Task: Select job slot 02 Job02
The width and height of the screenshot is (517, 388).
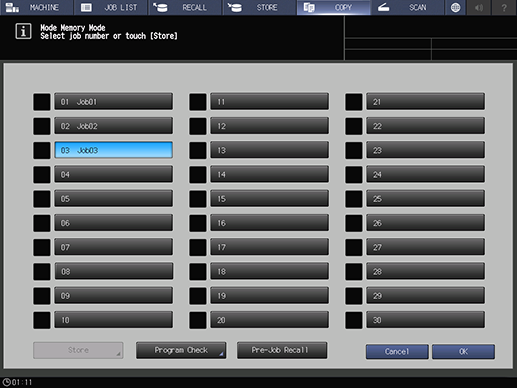Action: tap(114, 126)
